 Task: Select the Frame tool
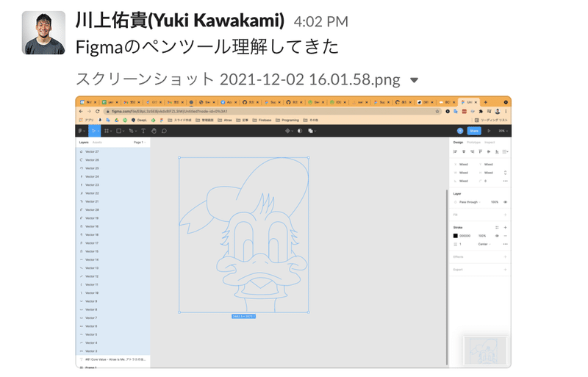107,131
